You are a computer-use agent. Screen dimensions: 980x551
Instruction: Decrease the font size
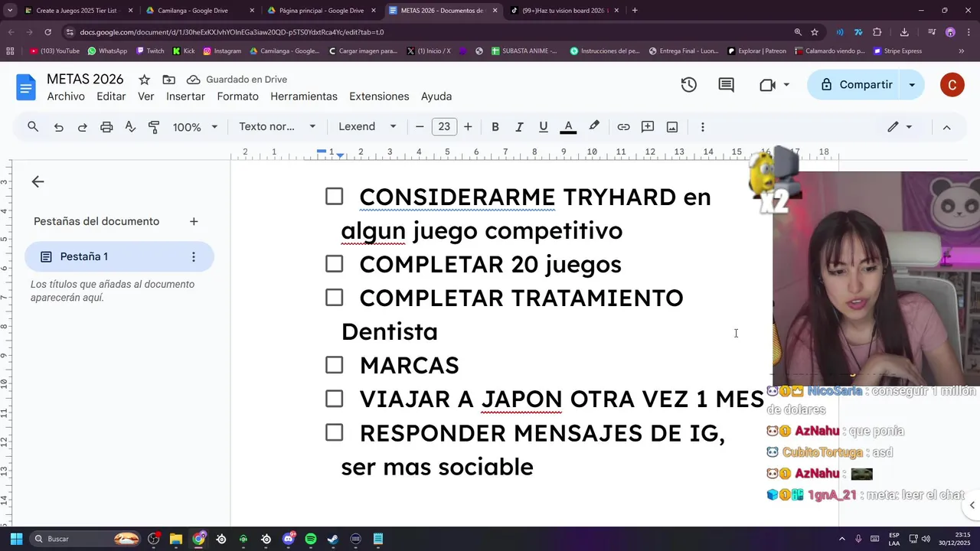tap(420, 127)
